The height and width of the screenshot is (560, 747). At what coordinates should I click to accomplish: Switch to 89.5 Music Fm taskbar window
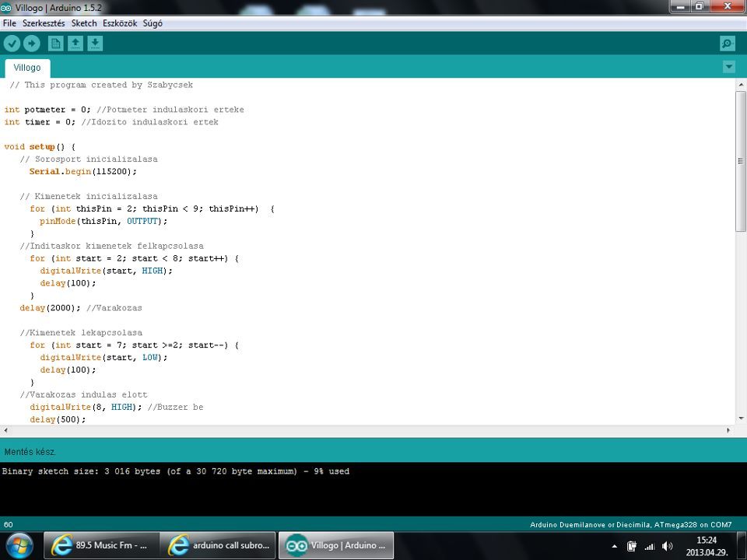tap(101, 546)
